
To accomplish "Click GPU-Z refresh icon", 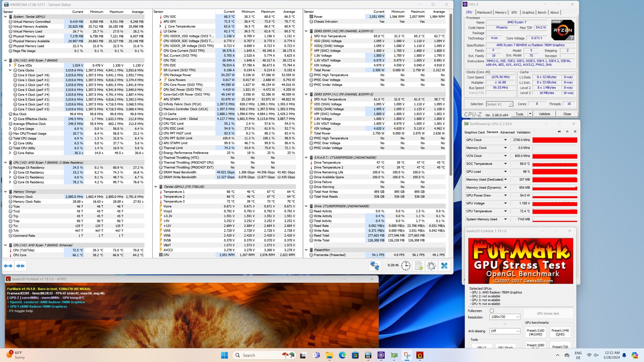I will tap(567, 132).
